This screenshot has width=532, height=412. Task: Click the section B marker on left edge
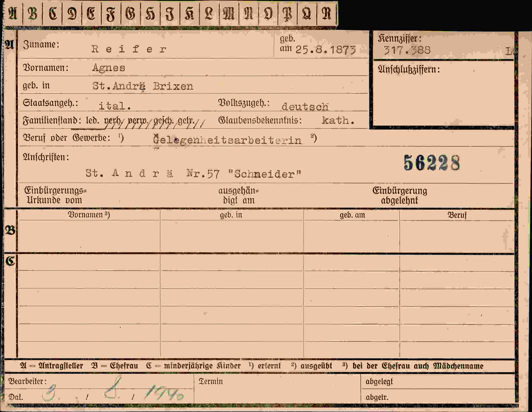pyautogui.click(x=10, y=230)
